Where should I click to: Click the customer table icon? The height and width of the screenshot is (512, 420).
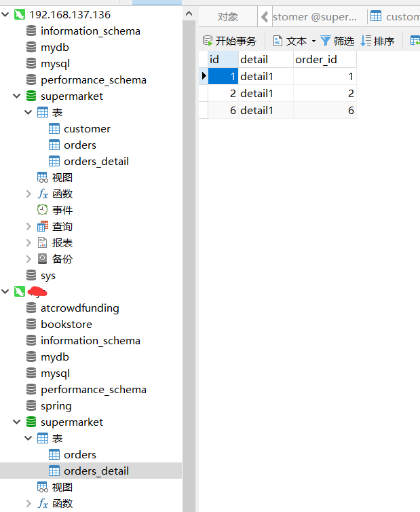[54, 128]
